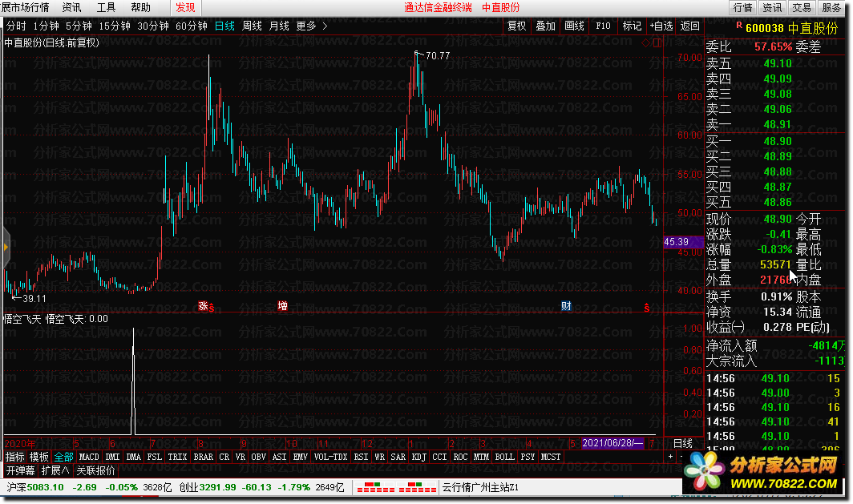This screenshot has width=853, height=504.
Task: Click the 资讯 button at top right
Action: (772, 7)
